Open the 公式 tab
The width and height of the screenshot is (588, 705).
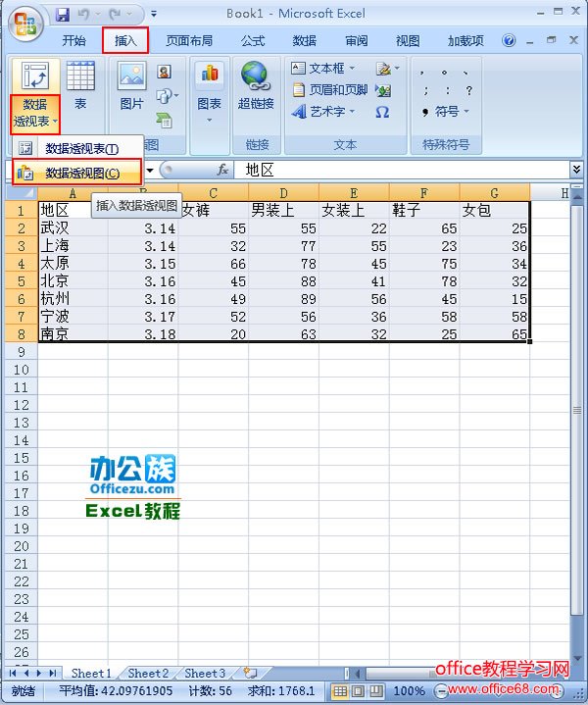pos(253,41)
